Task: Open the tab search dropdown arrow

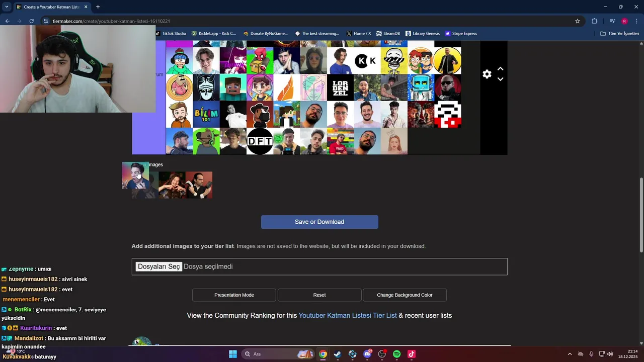Action: [x=7, y=7]
